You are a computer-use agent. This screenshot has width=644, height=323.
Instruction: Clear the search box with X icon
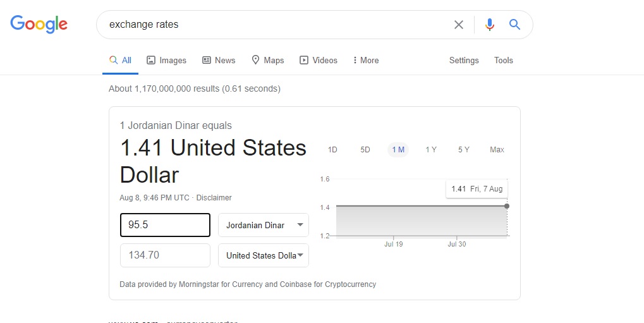pos(459,25)
